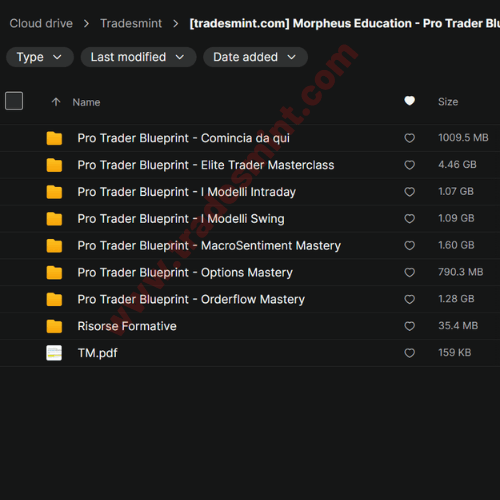Click the favorites heart column header
Image resolution: width=500 pixels, height=500 pixels.
[410, 101]
